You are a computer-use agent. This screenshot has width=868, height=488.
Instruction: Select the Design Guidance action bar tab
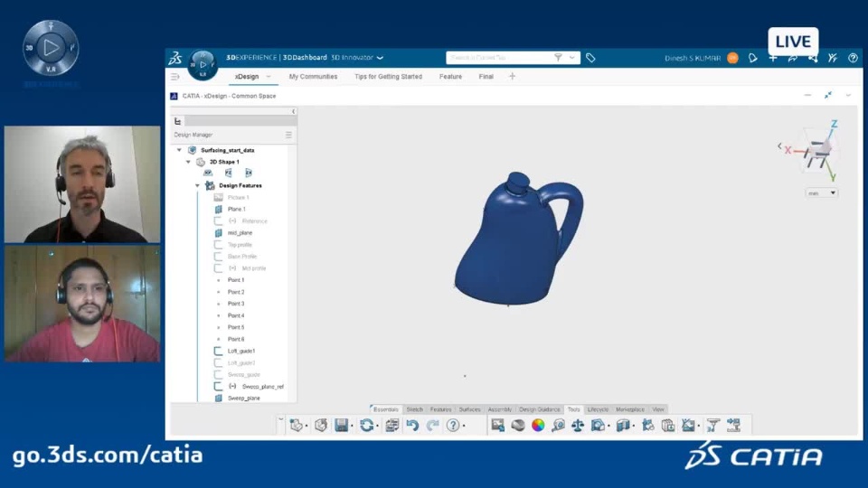[x=539, y=409]
